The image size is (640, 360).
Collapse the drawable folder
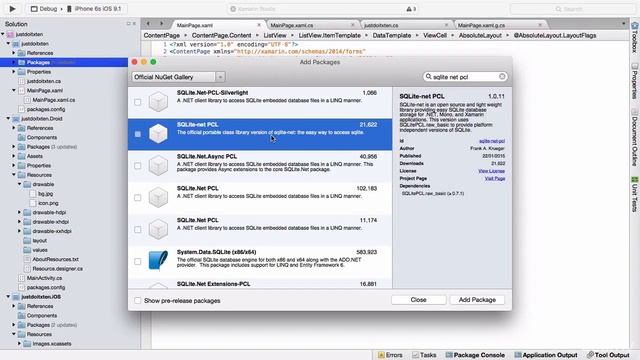point(19,184)
